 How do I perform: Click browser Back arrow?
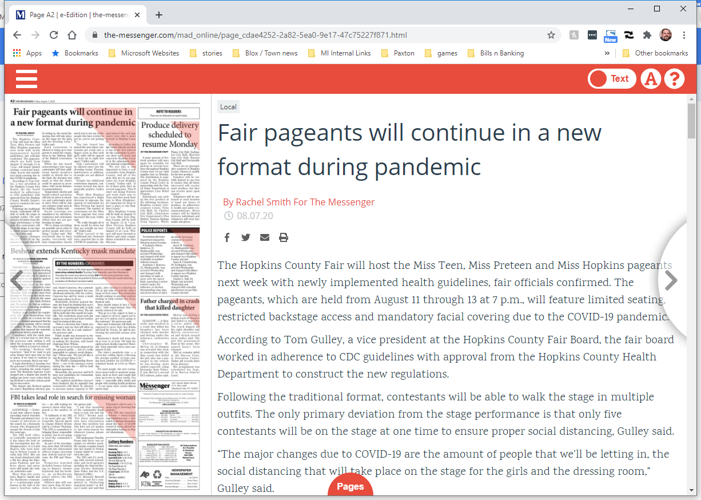[17, 35]
